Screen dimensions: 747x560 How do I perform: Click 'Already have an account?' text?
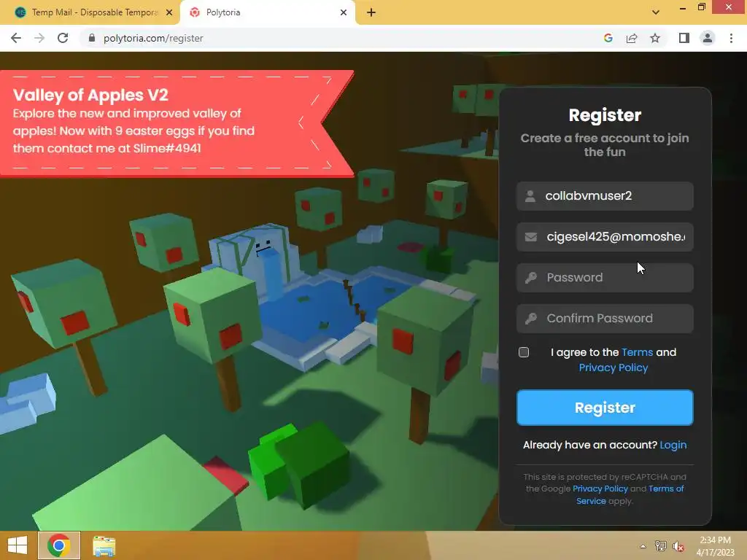pos(589,445)
